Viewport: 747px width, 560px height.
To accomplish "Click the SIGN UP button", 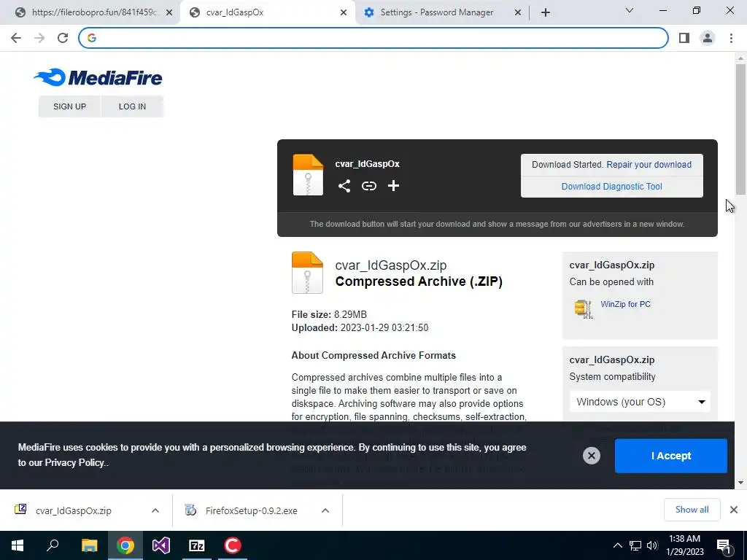I will coord(69,106).
